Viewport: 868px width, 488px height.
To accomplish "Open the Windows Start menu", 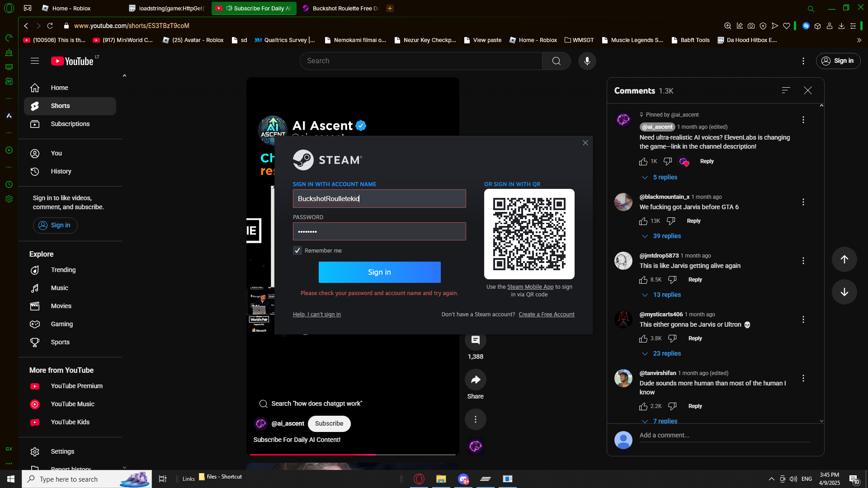I will click(x=11, y=479).
